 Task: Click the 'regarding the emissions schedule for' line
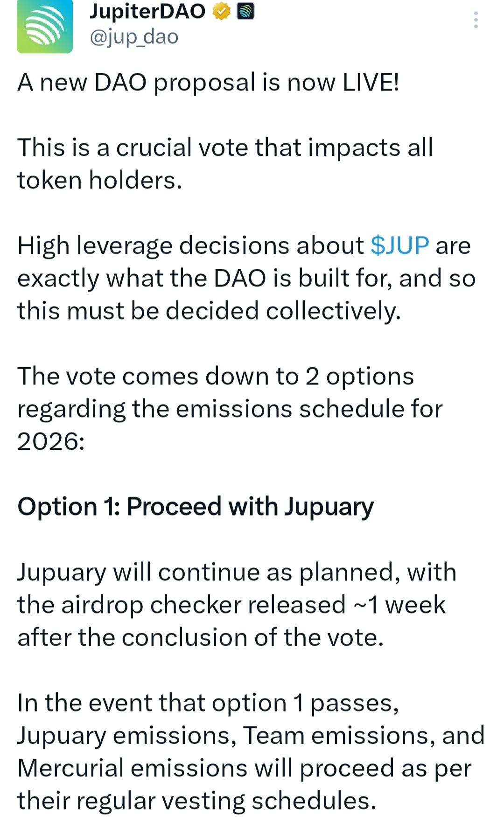230,409
